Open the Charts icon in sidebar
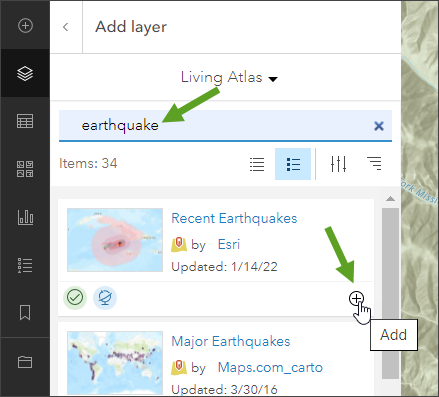This screenshot has height=397, width=439. [25, 217]
